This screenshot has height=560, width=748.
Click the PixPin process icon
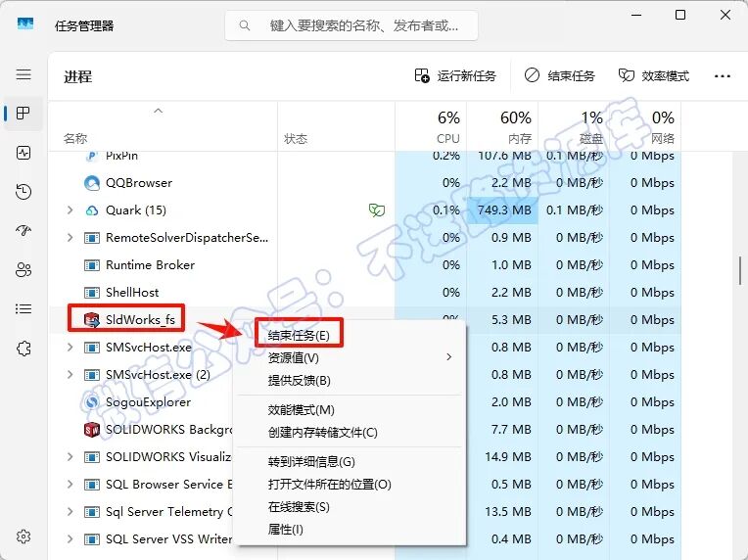pyautogui.click(x=92, y=156)
